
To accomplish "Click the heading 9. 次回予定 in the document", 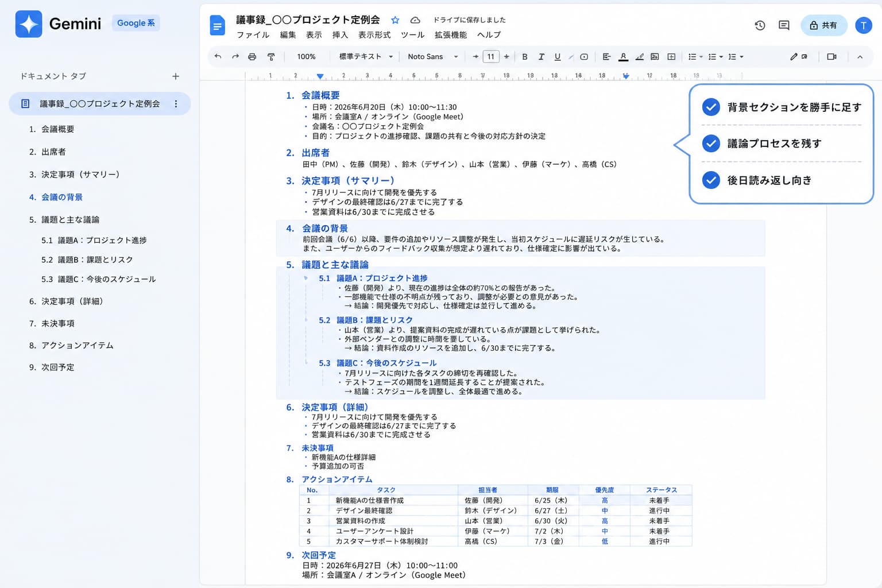I will 311,555.
